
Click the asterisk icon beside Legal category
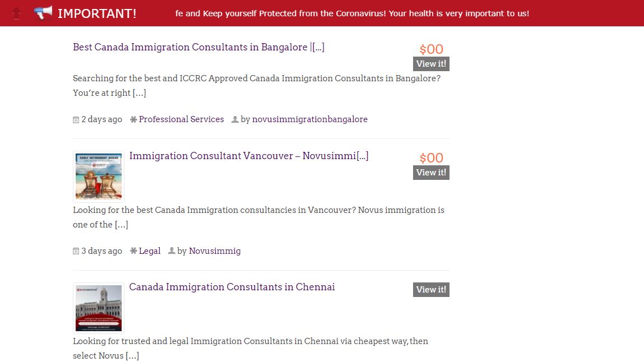point(133,251)
